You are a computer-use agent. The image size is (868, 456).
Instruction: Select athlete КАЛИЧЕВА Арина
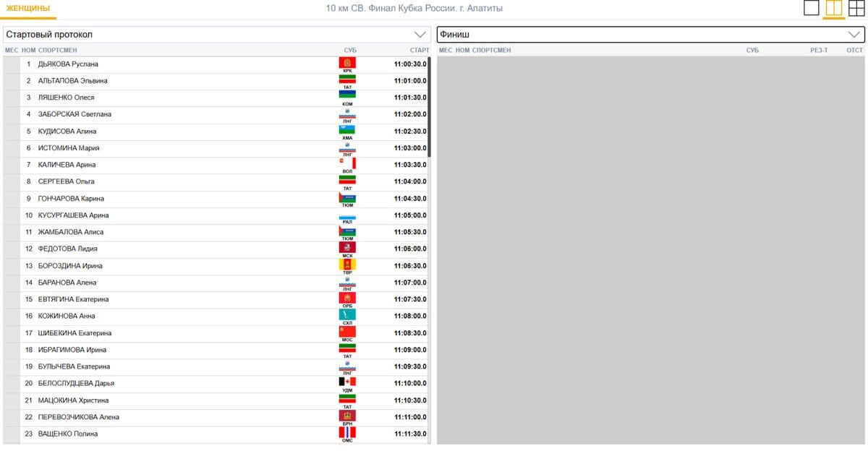click(x=67, y=165)
